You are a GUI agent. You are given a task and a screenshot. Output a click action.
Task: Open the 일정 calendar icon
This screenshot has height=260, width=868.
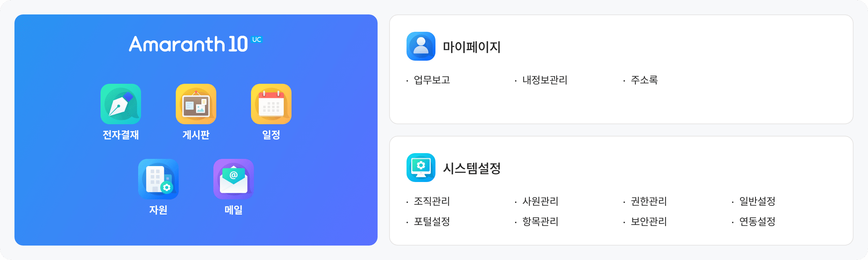[x=271, y=104]
